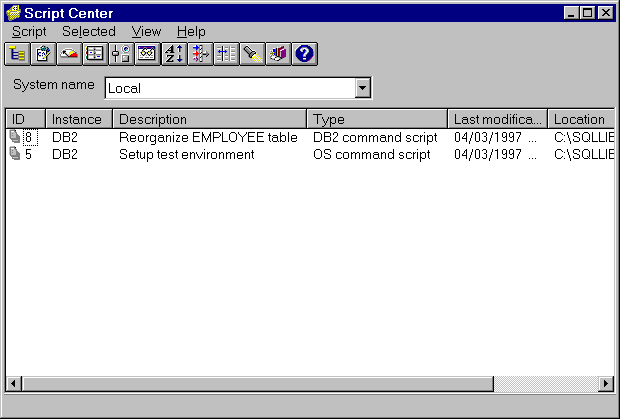620x419 pixels.
Task: Click the horizontal scrollbar thumb
Action: (x=258, y=383)
